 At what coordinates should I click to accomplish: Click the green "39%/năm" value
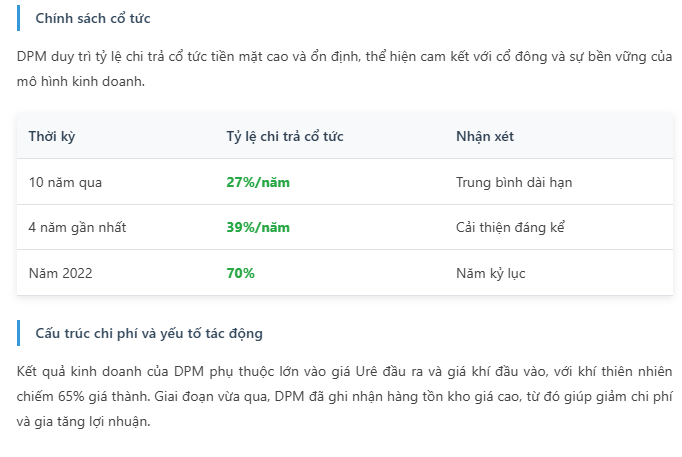click(258, 227)
